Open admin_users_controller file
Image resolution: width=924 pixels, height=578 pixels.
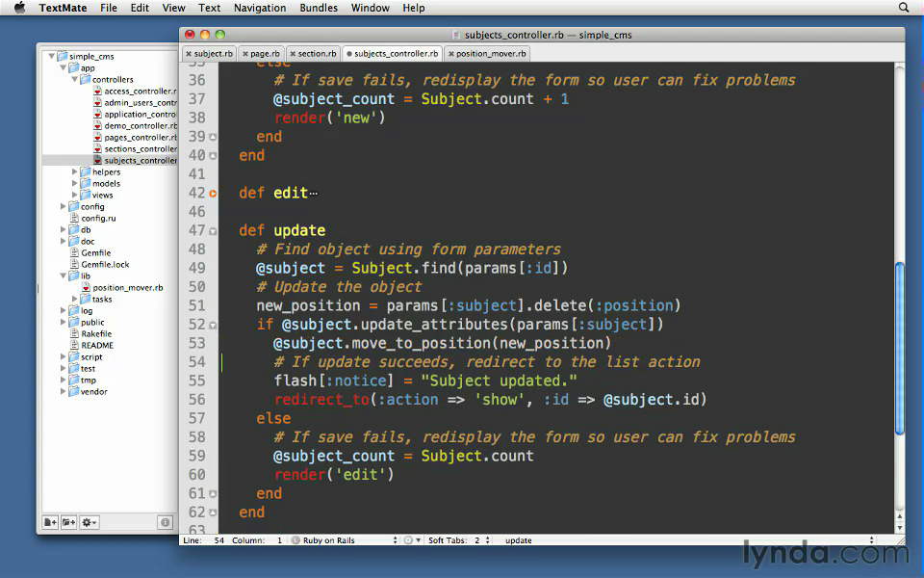(x=135, y=103)
